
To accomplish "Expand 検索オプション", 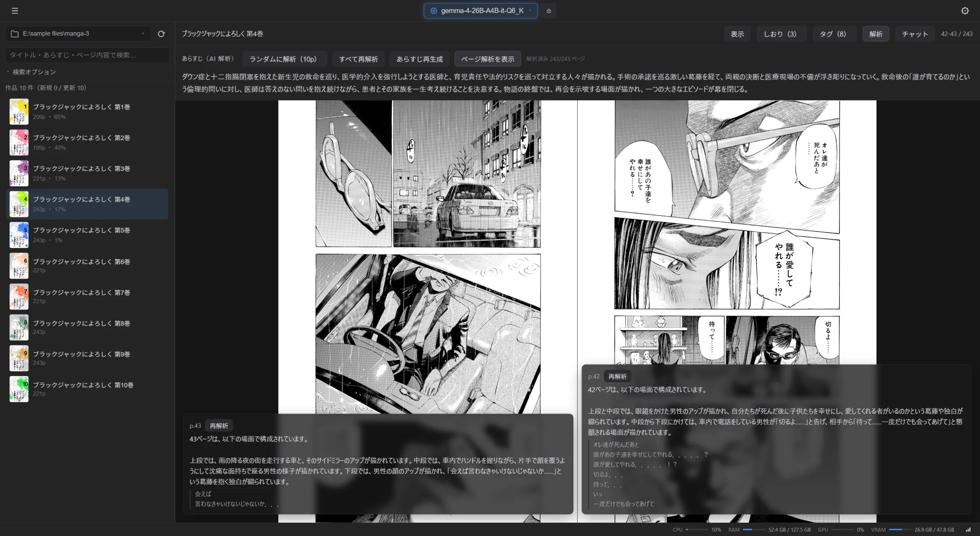I will click(32, 72).
